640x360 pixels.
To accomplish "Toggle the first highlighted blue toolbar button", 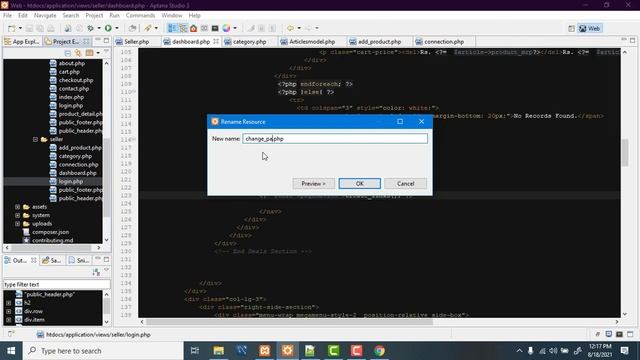I will click(172, 28).
